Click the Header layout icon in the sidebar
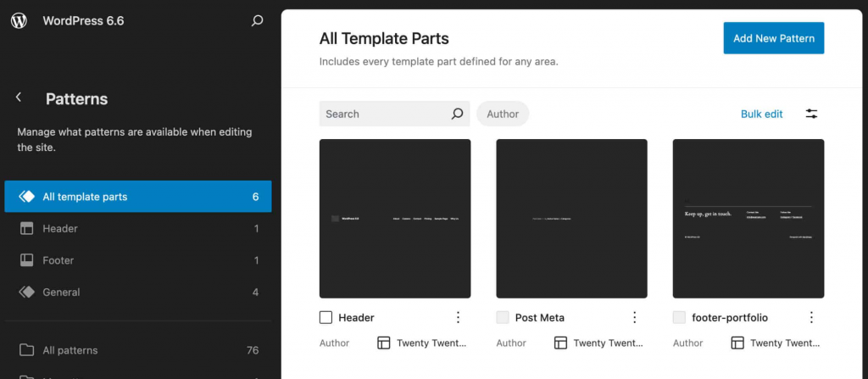The image size is (868, 379). click(x=26, y=228)
